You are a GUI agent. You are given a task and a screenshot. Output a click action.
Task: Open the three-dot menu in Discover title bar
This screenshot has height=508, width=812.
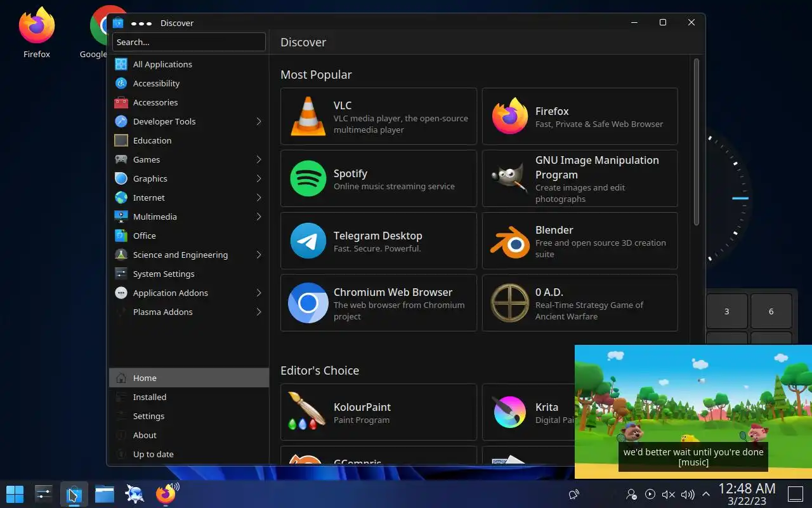coord(141,23)
